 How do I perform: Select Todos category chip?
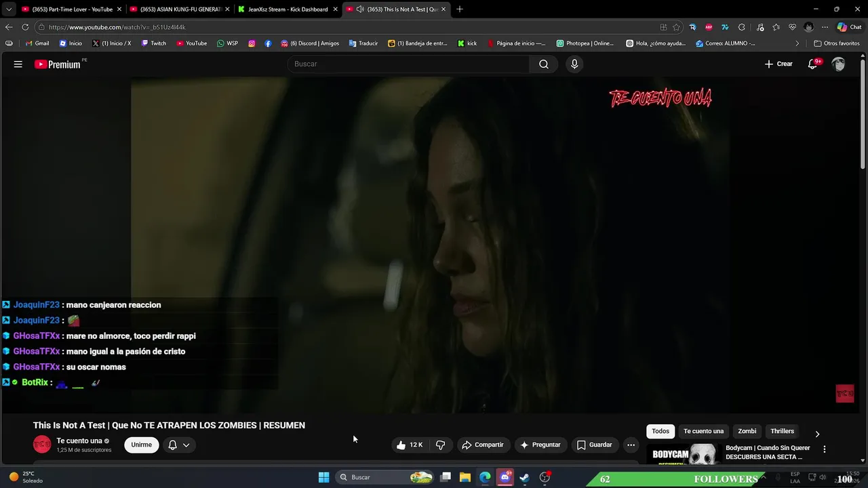coord(660,431)
